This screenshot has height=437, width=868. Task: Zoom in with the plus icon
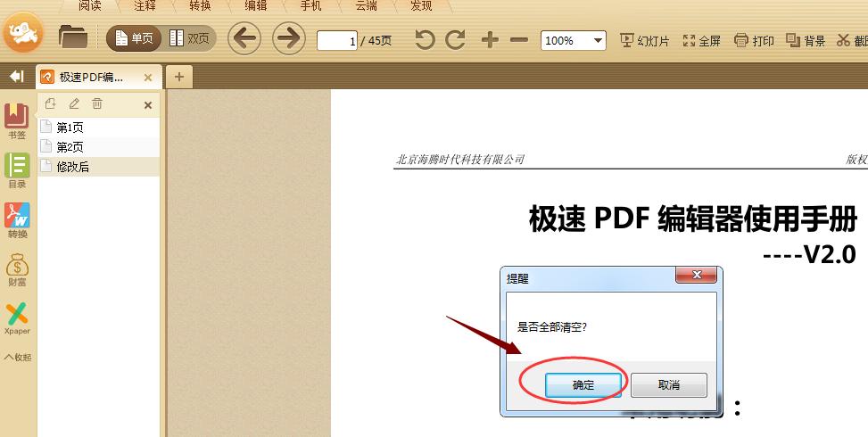pyautogui.click(x=490, y=40)
